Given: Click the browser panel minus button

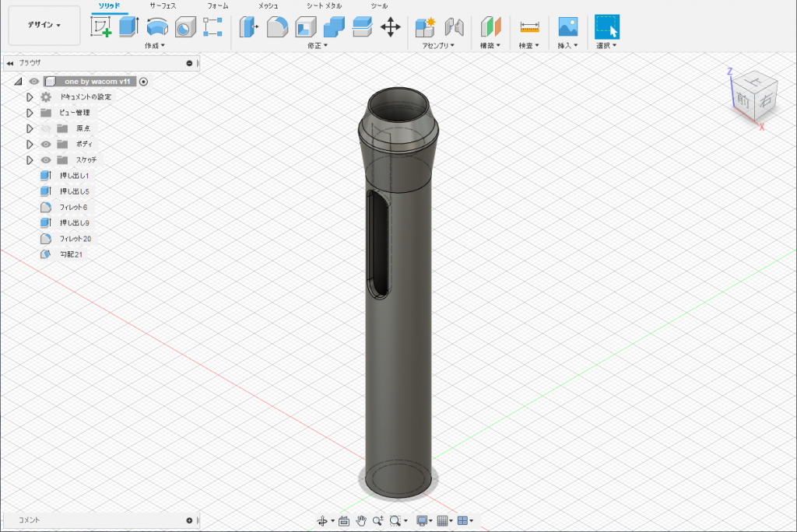Looking at the screenshot, I should point(189,64).
